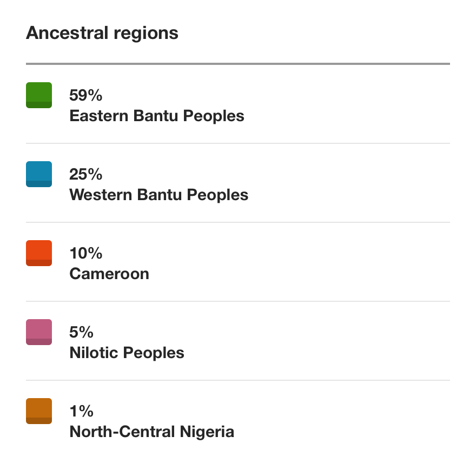Viewport: 476px width, 476px height.
Task: Click the 5% percentage value
Action: point(81,332)
